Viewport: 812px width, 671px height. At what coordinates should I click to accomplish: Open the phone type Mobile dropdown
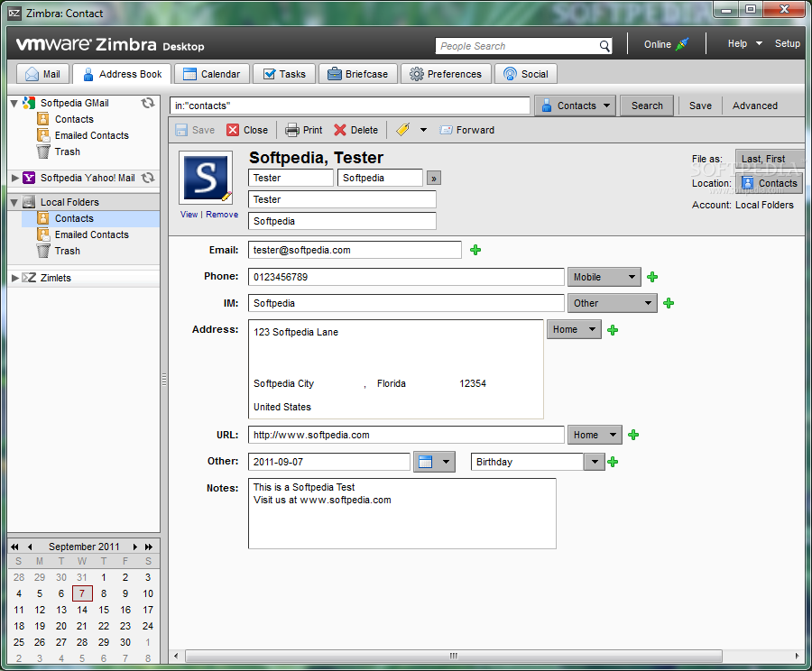[604, 277]
